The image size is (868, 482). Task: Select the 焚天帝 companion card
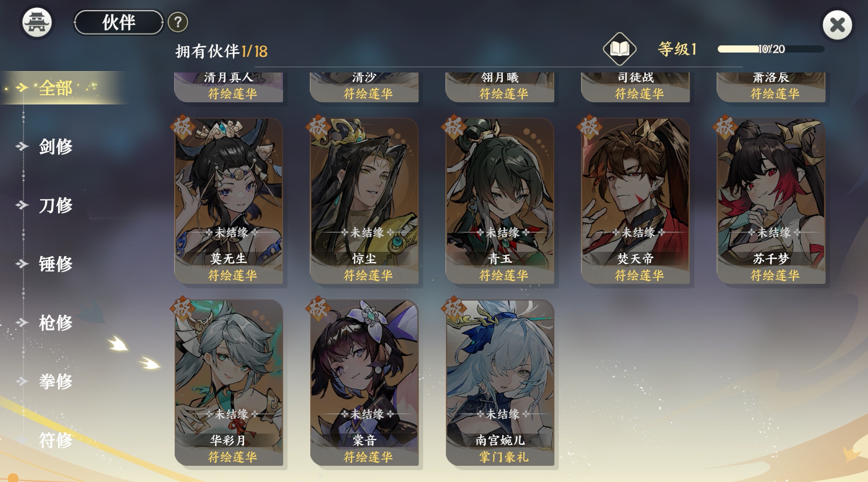point(635,201)
